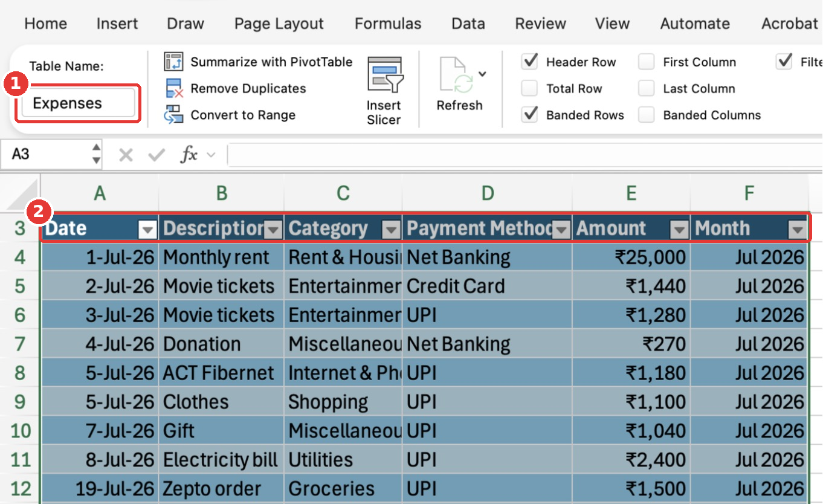
Task: Click the Summarize with PivotTable icon
Action: pos(173,62)
